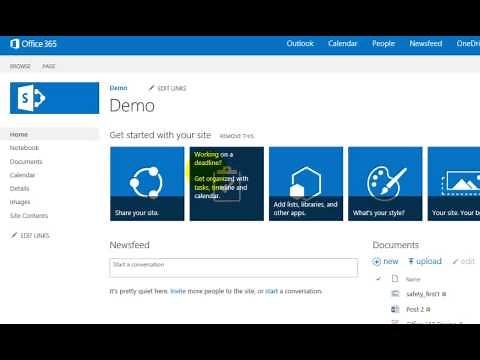Screen dimensions: 480x360
Task: Click the pencil icon beside sidebar EDIT LINKS
Action: 14,235
